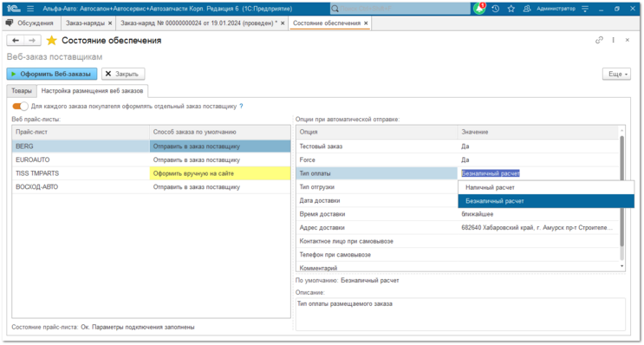Click the Опция column header
The width and height of the screenshot is (644, 345).
coord(377,133)
